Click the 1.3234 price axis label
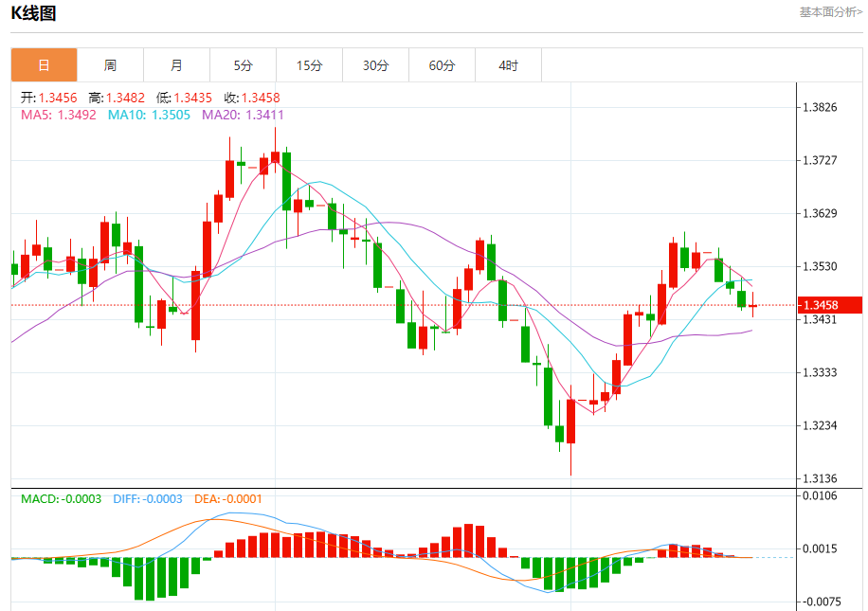Screen dimensions: 868x611 820,425
